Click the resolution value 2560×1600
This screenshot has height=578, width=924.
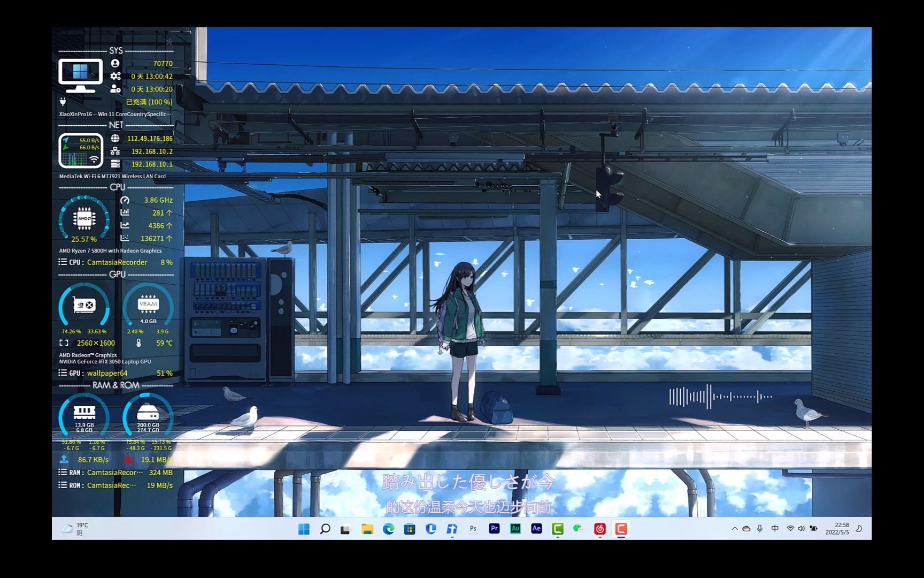coord(96,343)
